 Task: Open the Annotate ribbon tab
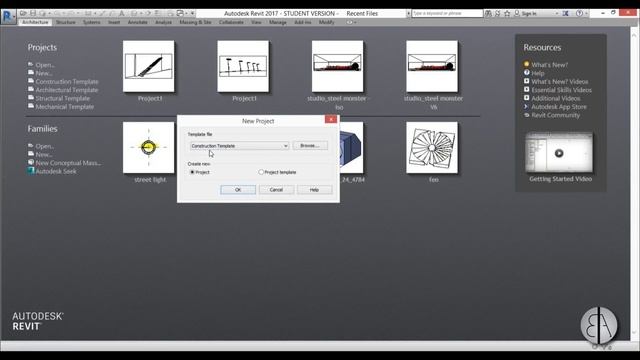coord(138,22)
